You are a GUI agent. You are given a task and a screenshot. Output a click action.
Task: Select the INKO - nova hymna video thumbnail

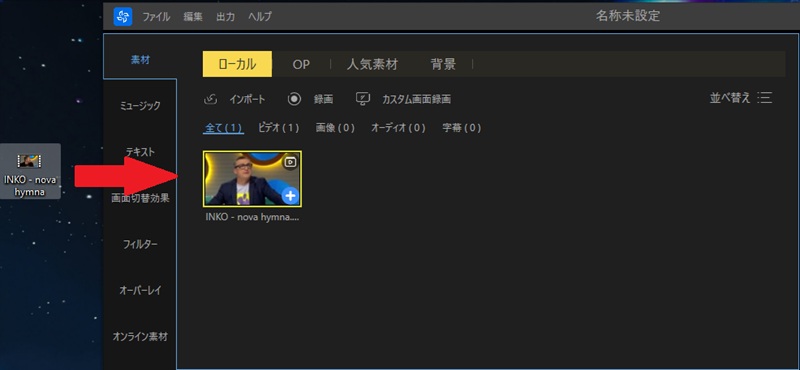pyautogui.click(x=252, y=179)
